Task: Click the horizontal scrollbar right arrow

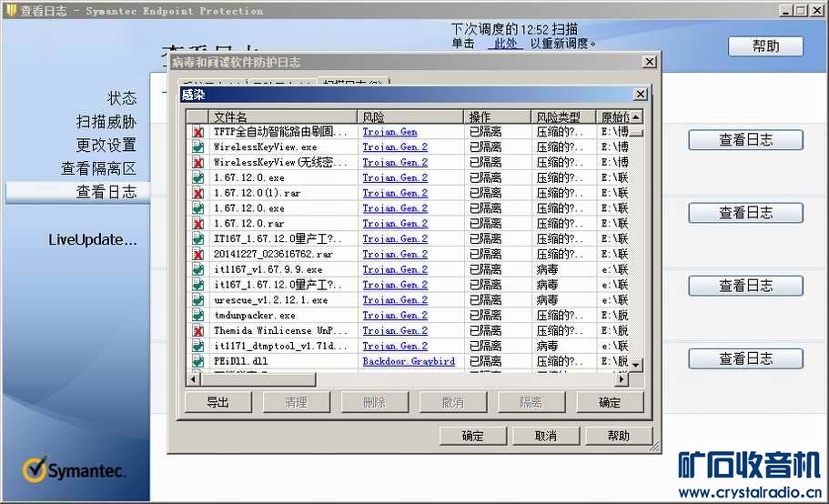Action: 622,378
